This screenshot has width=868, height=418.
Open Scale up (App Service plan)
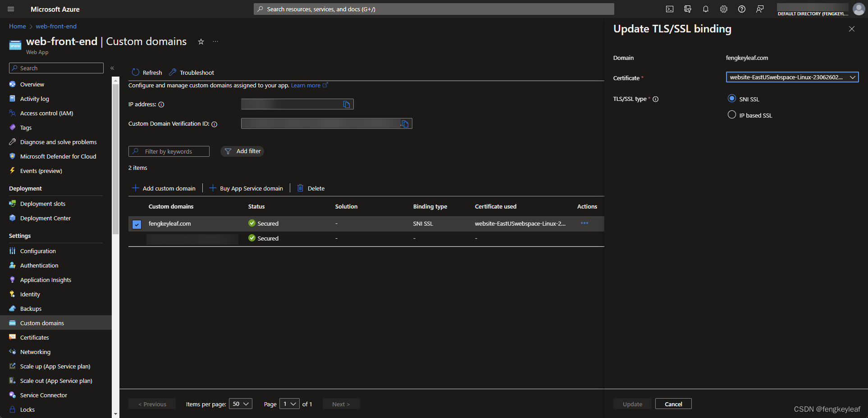56,366
